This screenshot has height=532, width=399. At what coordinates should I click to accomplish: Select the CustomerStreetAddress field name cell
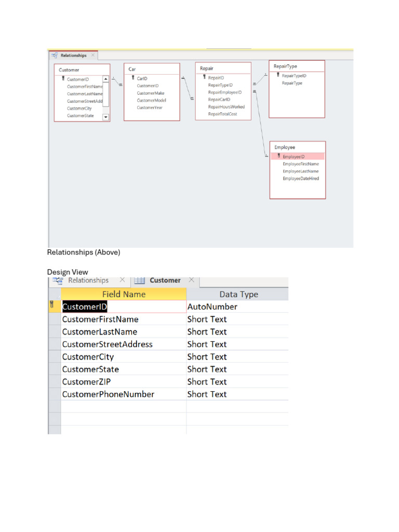[x=124, y=344]
